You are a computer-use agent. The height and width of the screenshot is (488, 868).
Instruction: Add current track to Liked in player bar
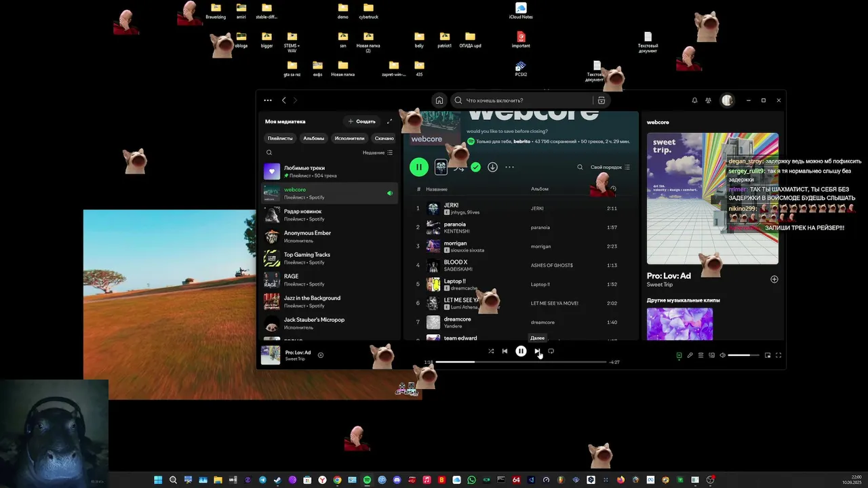pyautogui.click(x=321, y=355)
